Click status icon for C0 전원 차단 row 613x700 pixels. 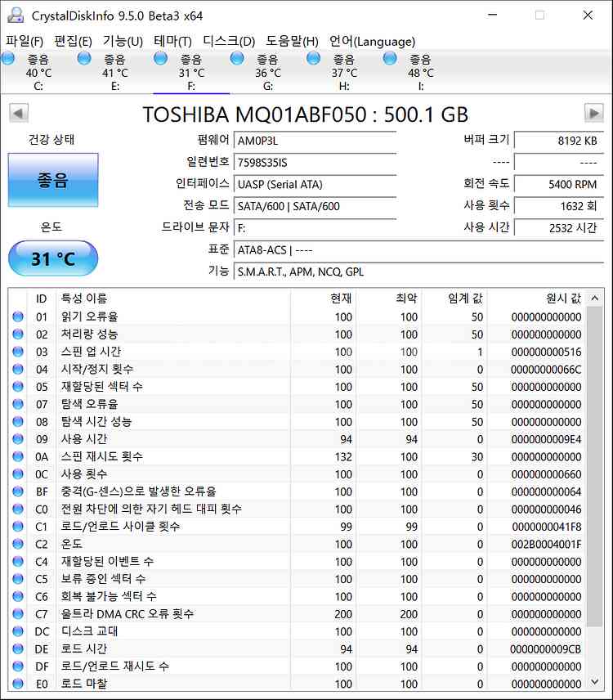pyautogui.click(x=18, y=509)
